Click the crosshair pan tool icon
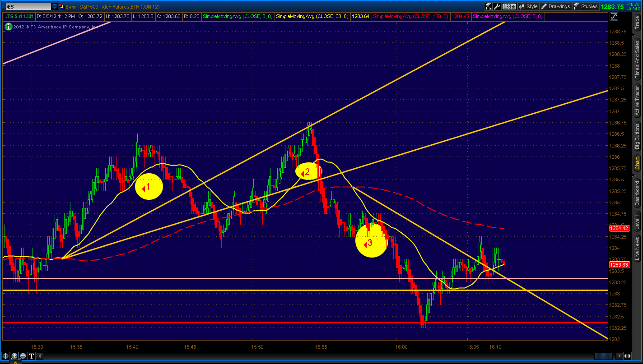Viewport: 643px width, 364px height. click(6, 355)
